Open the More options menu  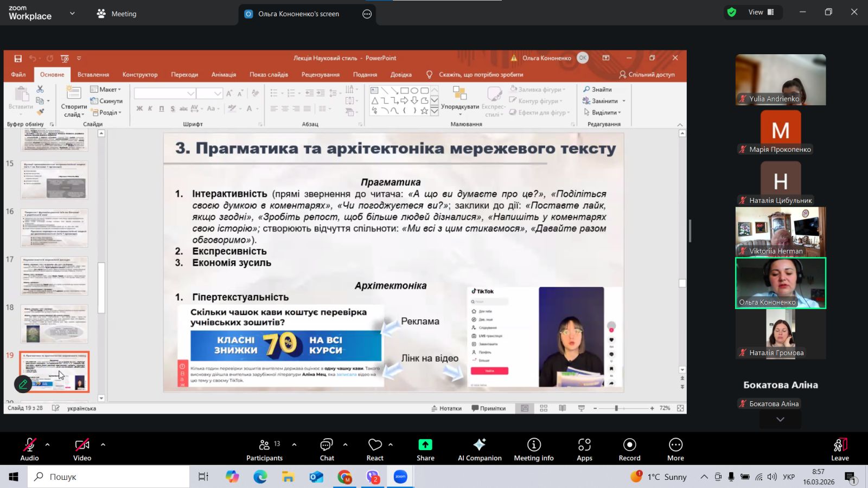(x=675, y=445)
